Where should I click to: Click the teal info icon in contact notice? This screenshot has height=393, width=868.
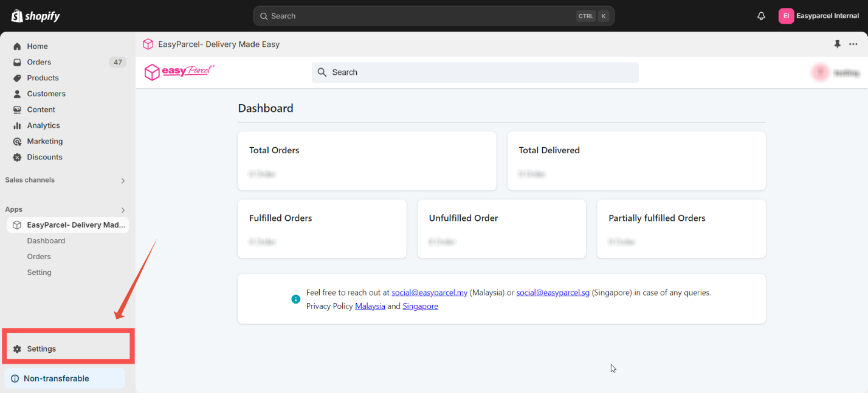[x=295, y=299]
